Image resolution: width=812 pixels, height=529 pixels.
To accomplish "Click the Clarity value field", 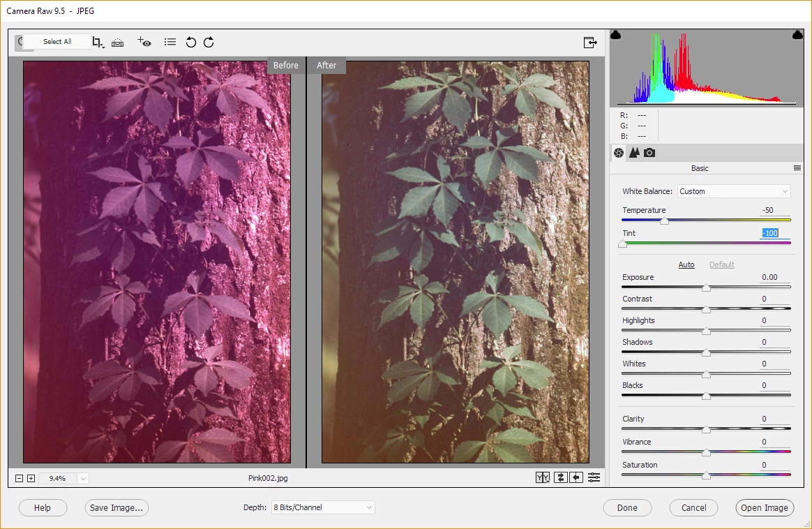I will pyautogui.click(x=775, y=419).
